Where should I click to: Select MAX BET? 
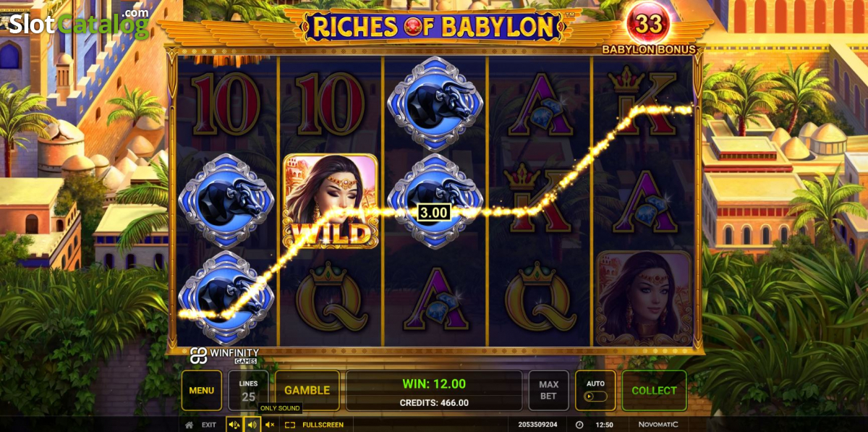(x=548, y=390)
